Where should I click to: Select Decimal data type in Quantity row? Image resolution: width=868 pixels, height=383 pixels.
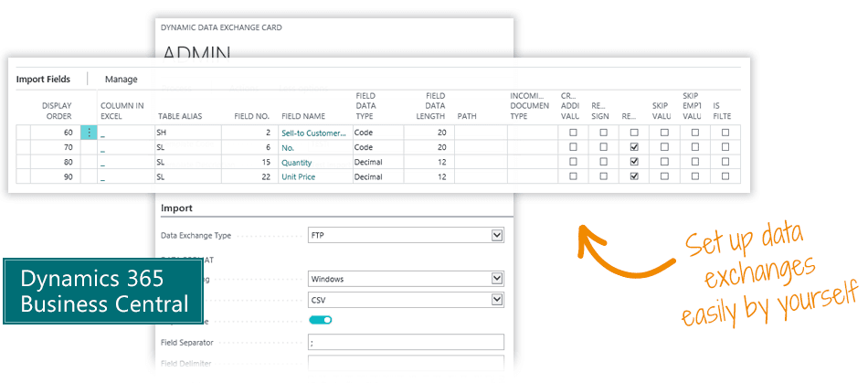(378, 162)
